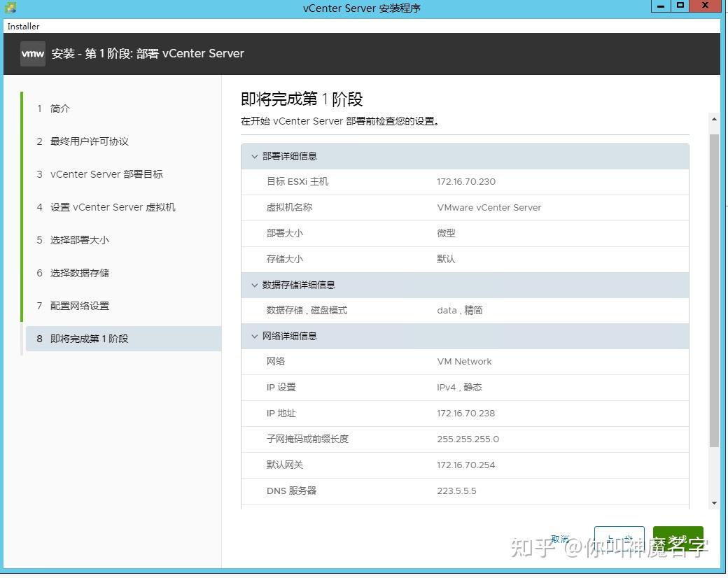Collapse the 数据存储详细信息 section
The height and width of the screenshot is (578, 728).
pos(254,285)
